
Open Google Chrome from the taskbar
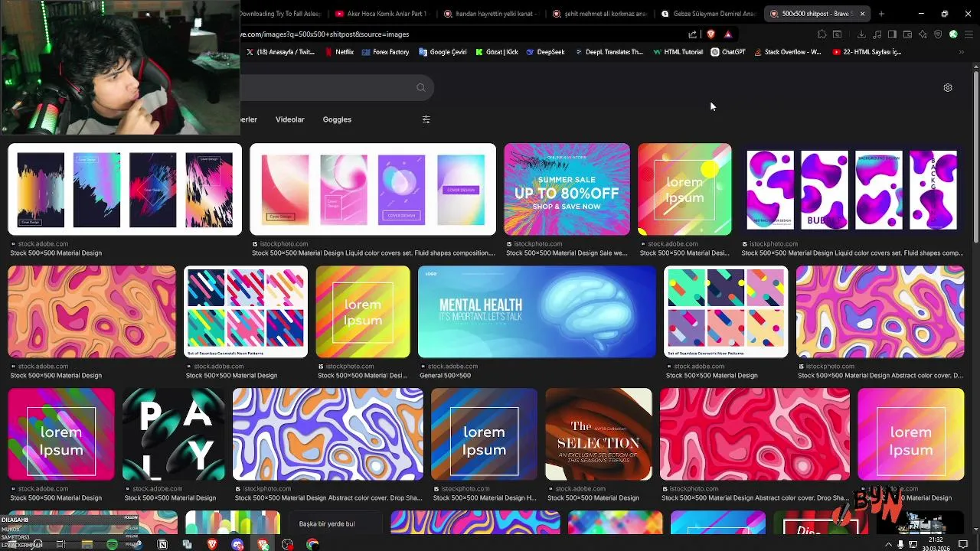(x=312, y=544)
